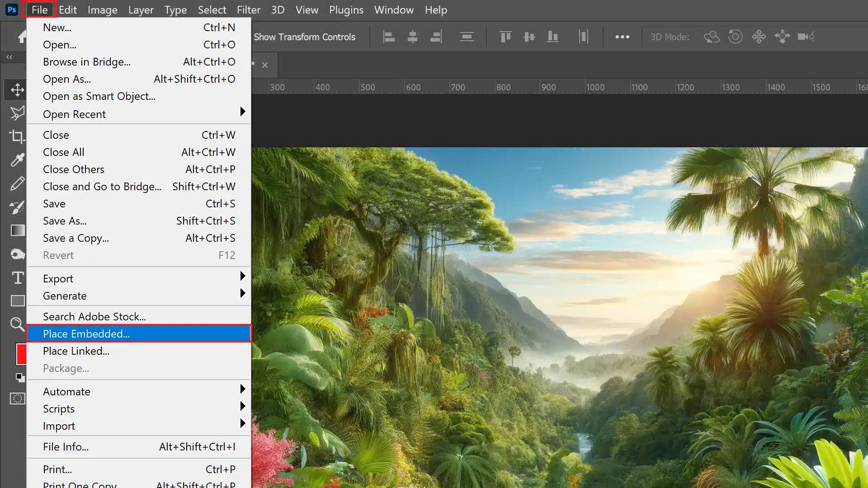This screenshot has height=488, width=868.
Task: Choose Save As... menu item
Action: click(139, 221)
